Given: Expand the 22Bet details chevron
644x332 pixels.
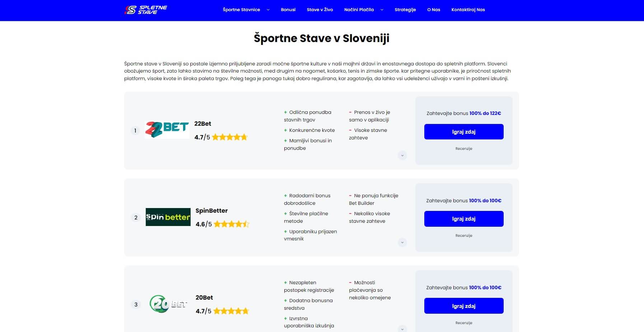Looking at the screenshot, I should pyautogui.click(x=402, y=155).
